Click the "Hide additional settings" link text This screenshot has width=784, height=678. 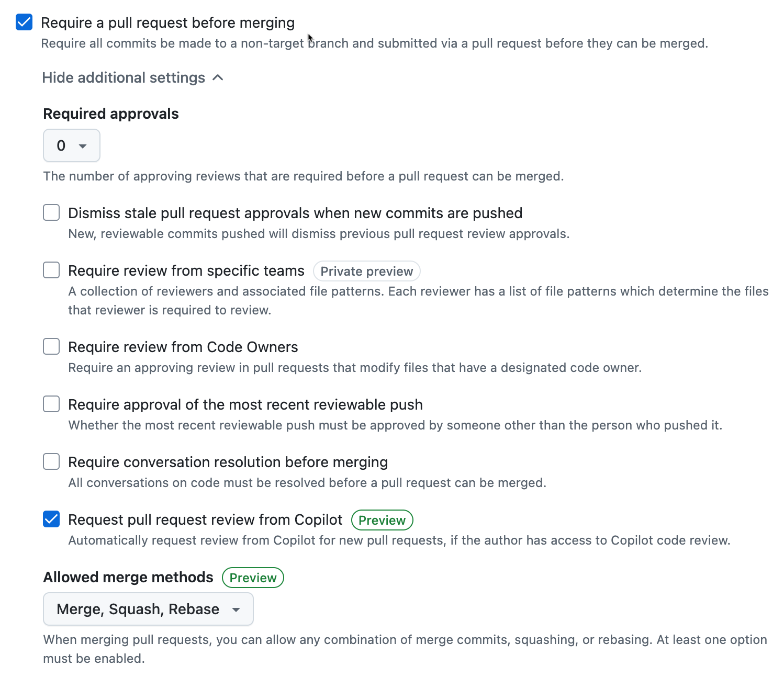124,77
